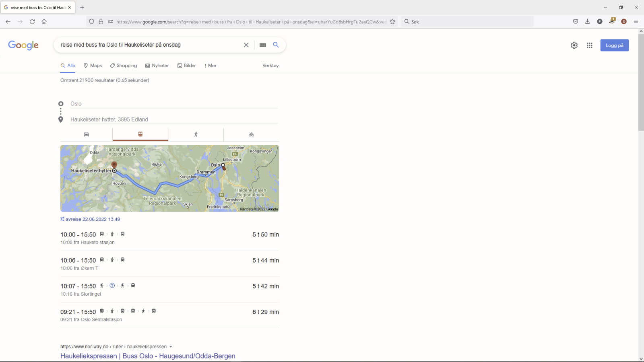Open Google quick settings gear
This screenshot has height=362, width=644.
coord(574,45)
